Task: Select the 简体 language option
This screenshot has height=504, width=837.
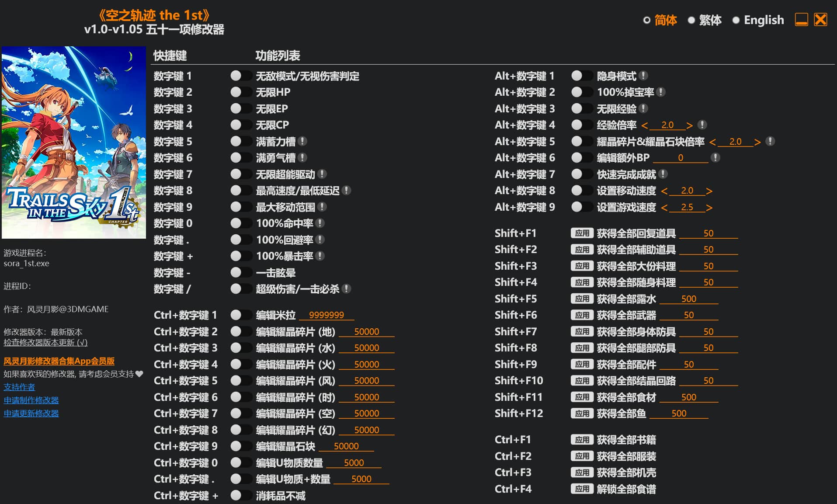Action: coord(660,20)
